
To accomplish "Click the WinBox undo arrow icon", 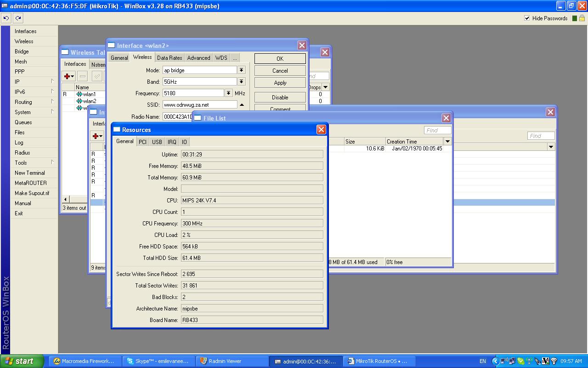I will point(6,18).
